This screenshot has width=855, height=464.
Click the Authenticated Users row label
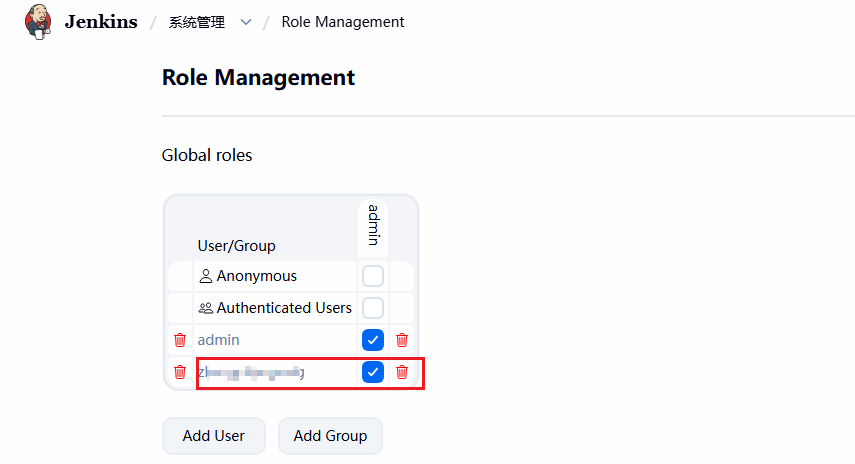[284, 308]
